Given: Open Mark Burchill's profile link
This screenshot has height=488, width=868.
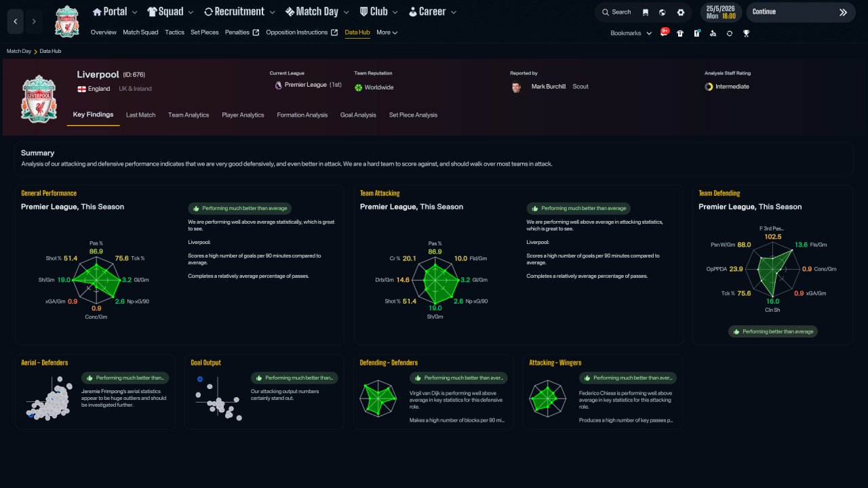Looking at the screenshot, I should (549, 87).
